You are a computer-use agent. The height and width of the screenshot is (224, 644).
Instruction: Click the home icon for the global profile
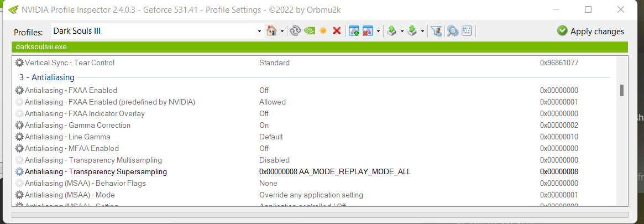point(271,31)
